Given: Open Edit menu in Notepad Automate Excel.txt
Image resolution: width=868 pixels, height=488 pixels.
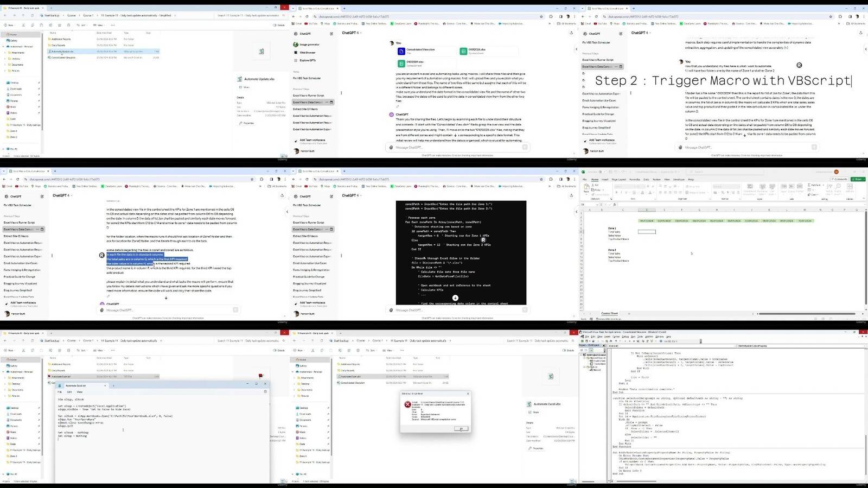Looking at the screenshot, I should [69, 392].
